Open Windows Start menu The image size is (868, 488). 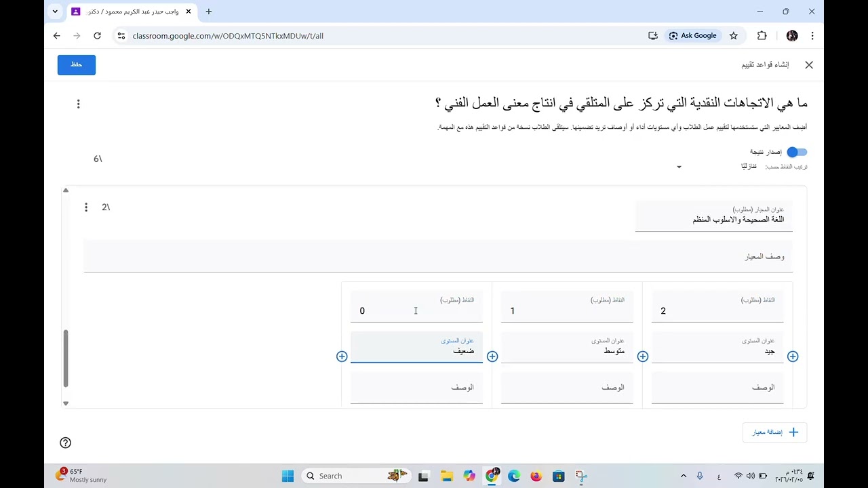[x=288, y=476]
